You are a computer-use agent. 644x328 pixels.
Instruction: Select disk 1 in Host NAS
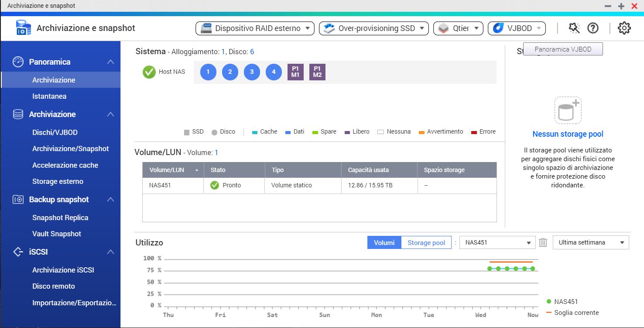(x=208, y=72)
